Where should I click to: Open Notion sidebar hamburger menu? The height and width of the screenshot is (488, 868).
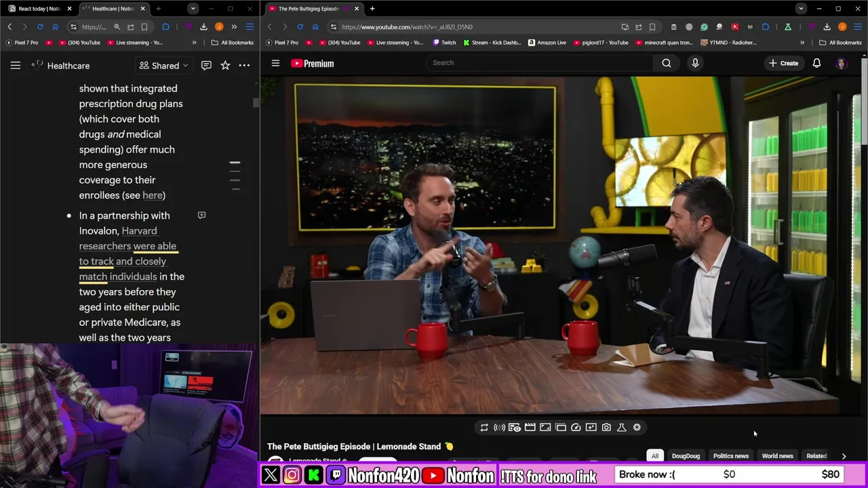coord(15,66)
